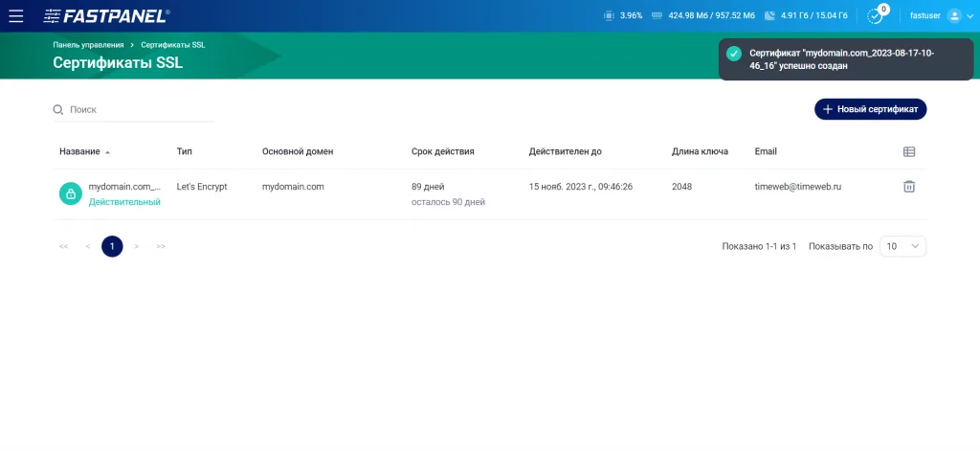Open the mydomain.com_ certificate name
Screen dimensions: 980x451
click(x=125, y=187)
